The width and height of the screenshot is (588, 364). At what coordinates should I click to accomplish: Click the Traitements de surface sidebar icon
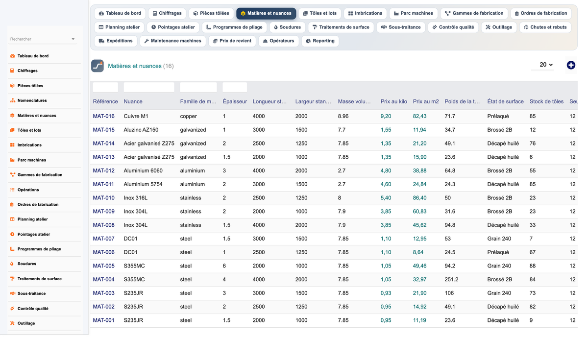point(12,279)
